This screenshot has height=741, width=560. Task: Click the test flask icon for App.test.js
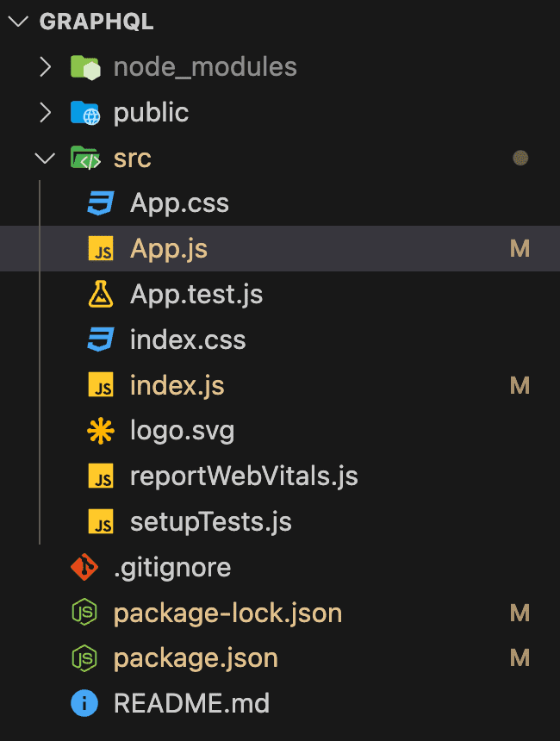(102, 296)
